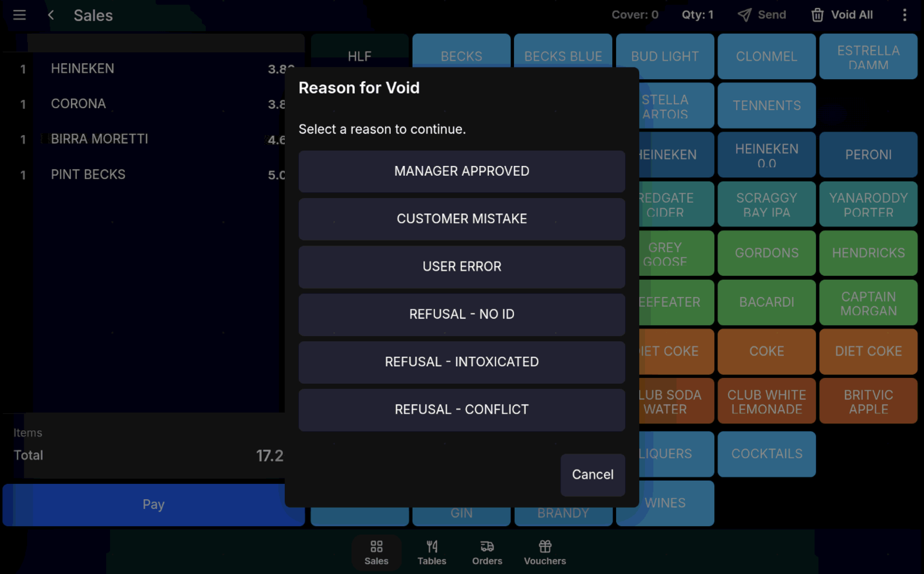
Task: Add BACARDI tile
Action: (x=766, y=302)
